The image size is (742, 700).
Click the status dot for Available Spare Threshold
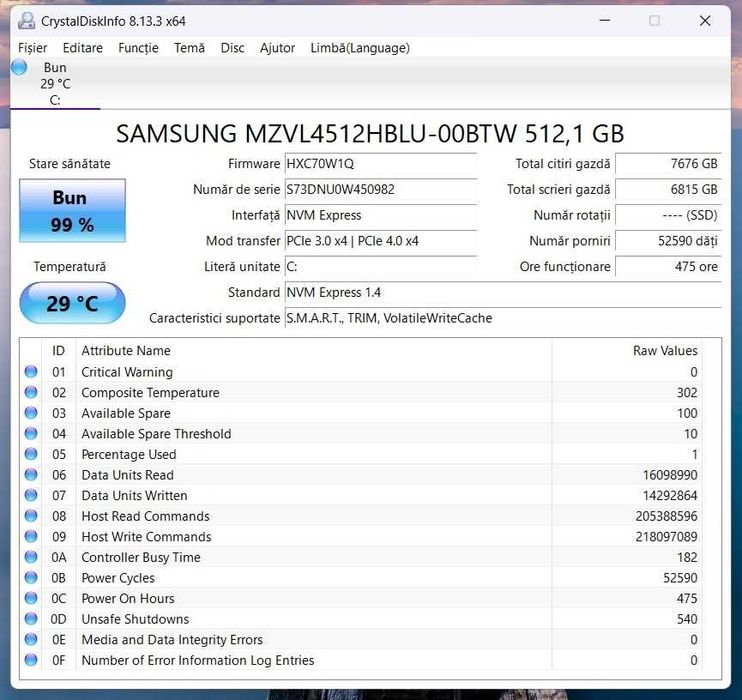tap(31, 433)
